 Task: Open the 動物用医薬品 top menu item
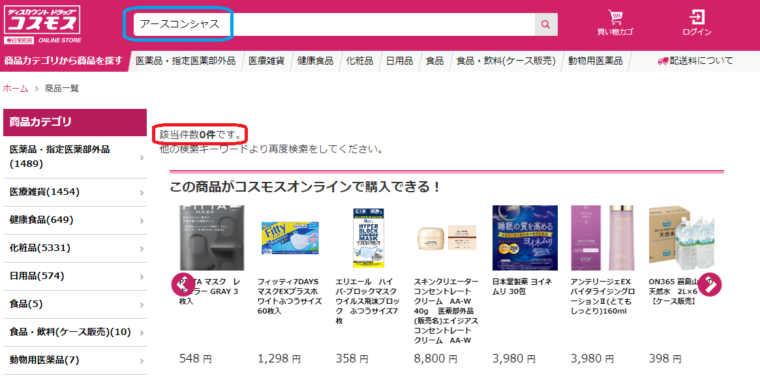tap(595, 61)
